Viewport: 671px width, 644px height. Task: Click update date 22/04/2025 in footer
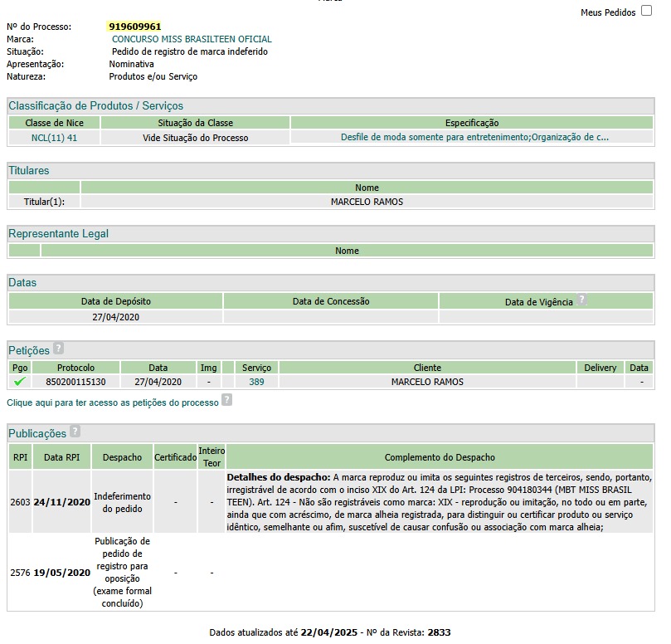pos(328,632)
